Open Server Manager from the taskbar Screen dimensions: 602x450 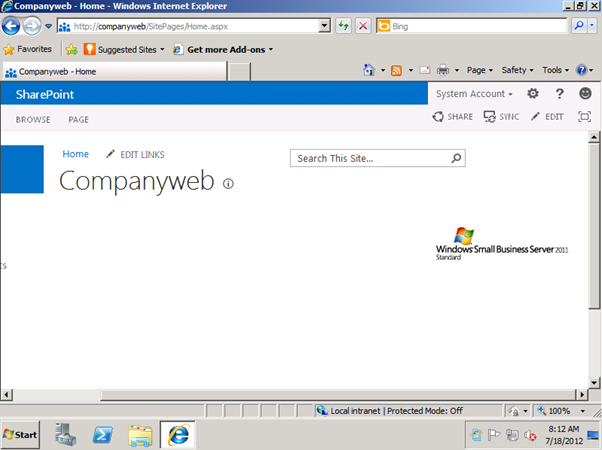tap(65, 435)
